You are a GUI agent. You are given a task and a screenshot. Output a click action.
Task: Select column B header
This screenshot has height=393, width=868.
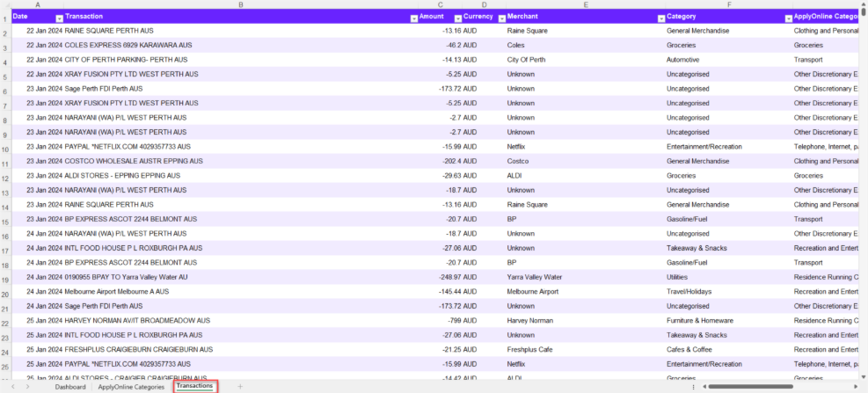pyautogui.click(x=241, y=4)
